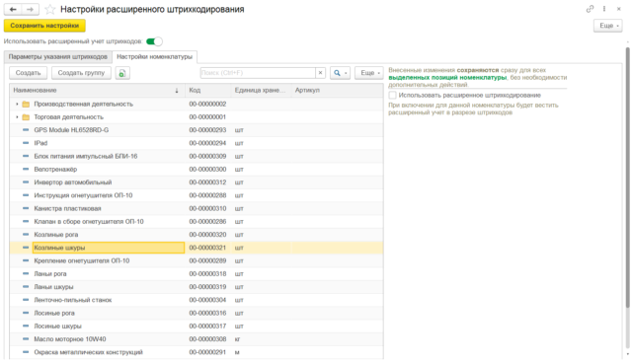This screenshot has width=632, height=364.
Task: Select row Лосиные шкуры
Action: point(197,326)
